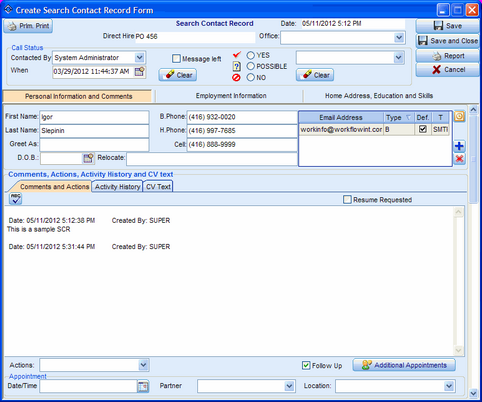Click the Prim. Print button
This screenshot has width=482, height=402.
click(28, 26)
